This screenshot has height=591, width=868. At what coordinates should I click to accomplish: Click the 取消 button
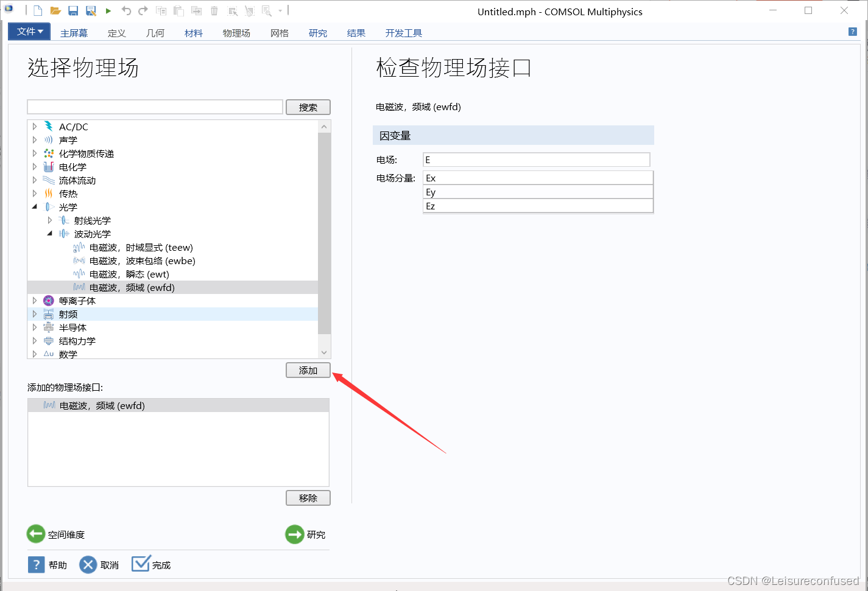99,565
